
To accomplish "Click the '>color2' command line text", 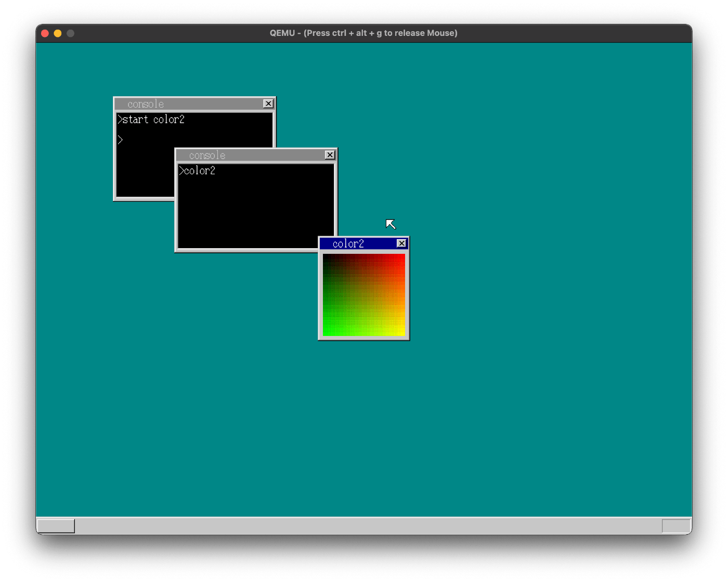I will [197, 171].
